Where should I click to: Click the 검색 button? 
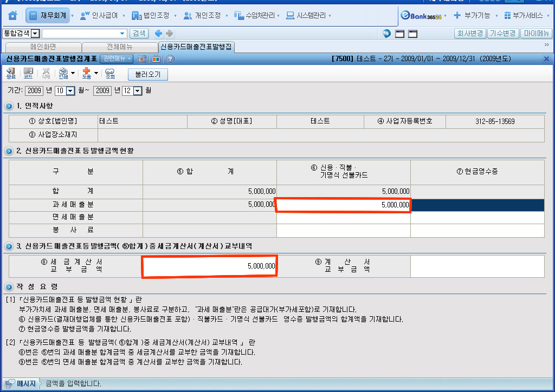(x=139, y=34)
